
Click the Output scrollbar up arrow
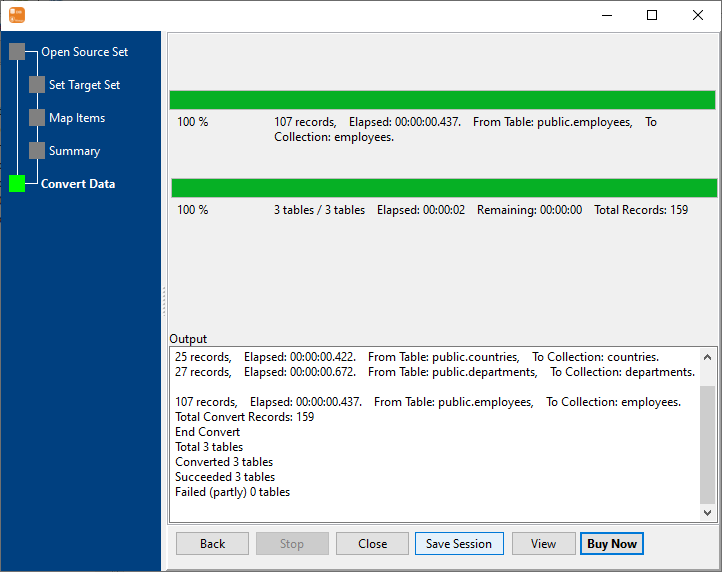pyautogui.click(x=708, y=357)
